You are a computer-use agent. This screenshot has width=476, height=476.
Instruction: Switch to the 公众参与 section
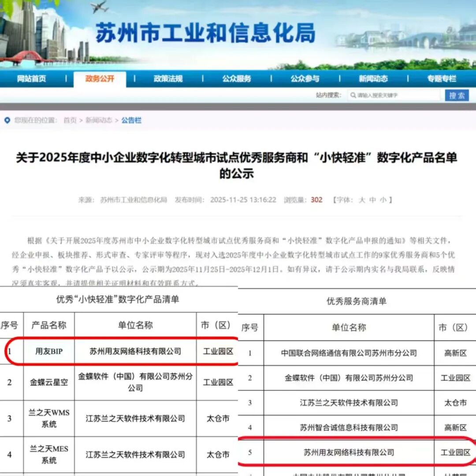(305, 79)
